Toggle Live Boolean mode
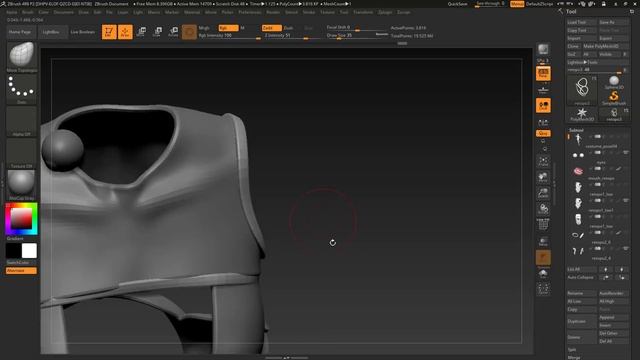Image resolution: width=640 pixels, height=360 pixels. [x=82, y=32]
